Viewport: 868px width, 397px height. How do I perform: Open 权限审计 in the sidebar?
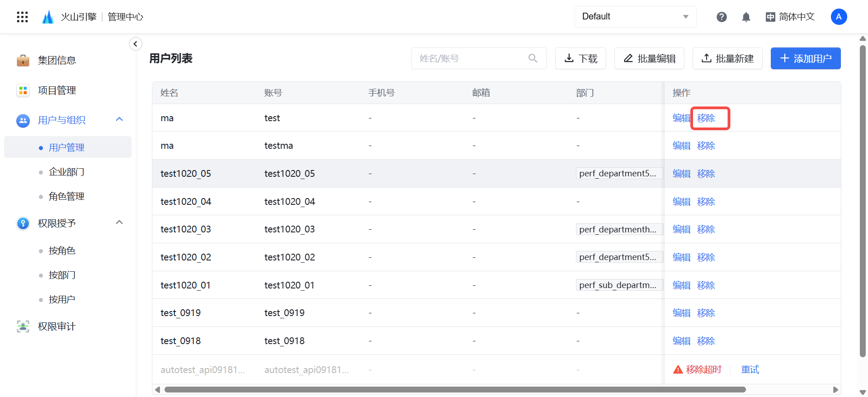point(57,326)
